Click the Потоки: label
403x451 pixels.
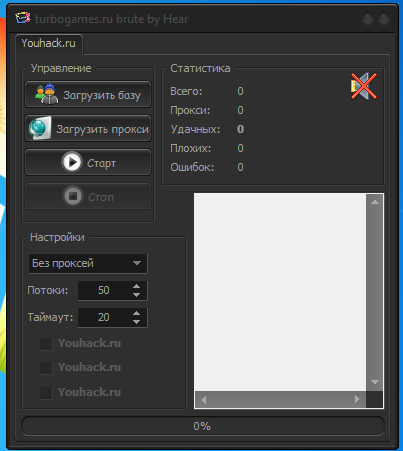(x=48, y=290)
